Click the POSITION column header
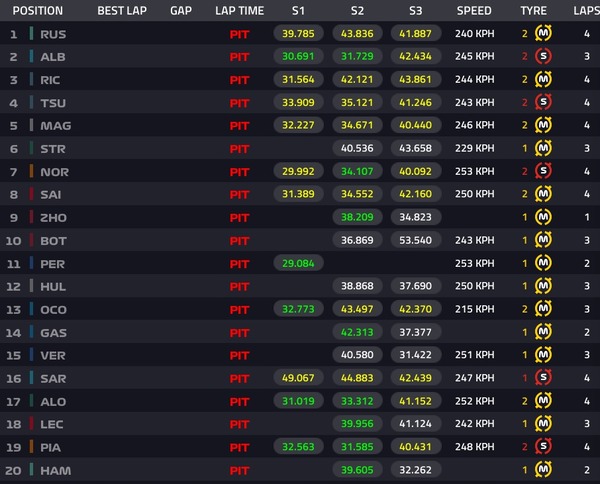The image size is (600, 484). click(38, 11)
